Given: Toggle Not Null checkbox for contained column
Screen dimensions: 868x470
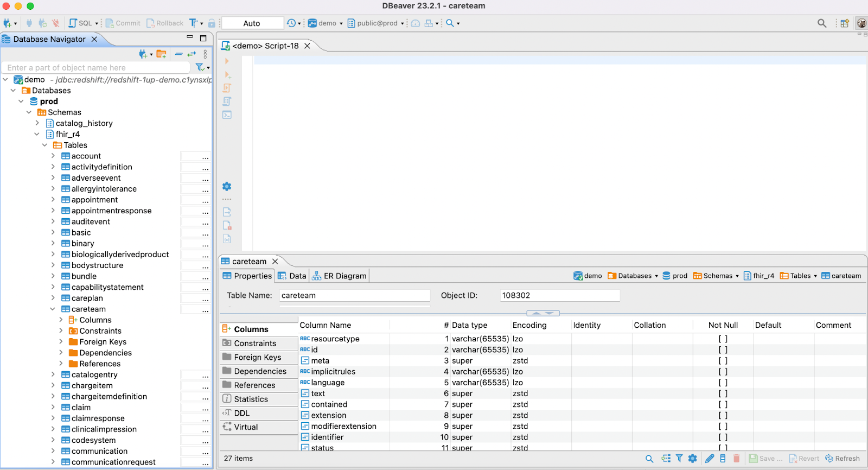Looking at the screenshot, I should pos(723,404).
